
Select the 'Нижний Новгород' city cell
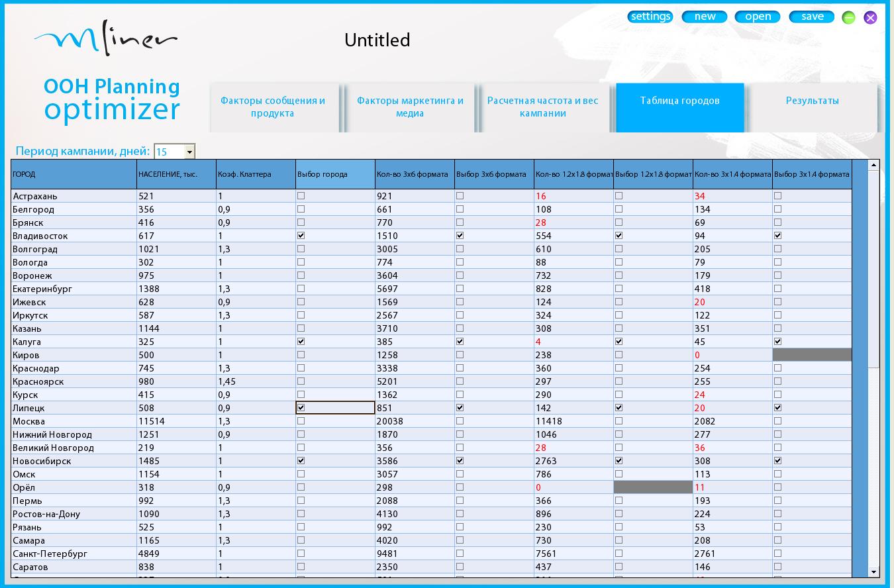(x=74, y=434)
